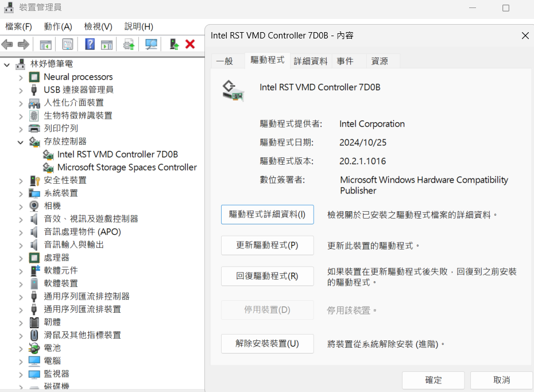
Task: Click the 驅動程式詳細資料(I) button
Action: pos(268,215)
